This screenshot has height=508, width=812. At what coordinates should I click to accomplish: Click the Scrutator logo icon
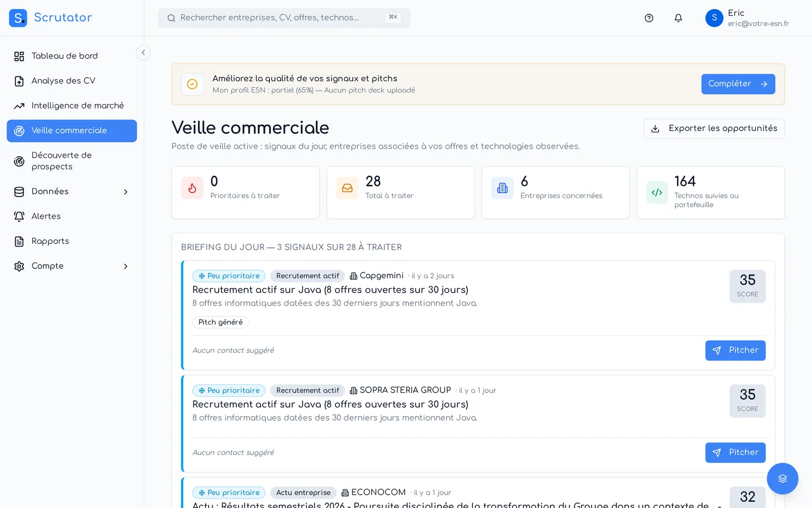(x=18, y=18)
